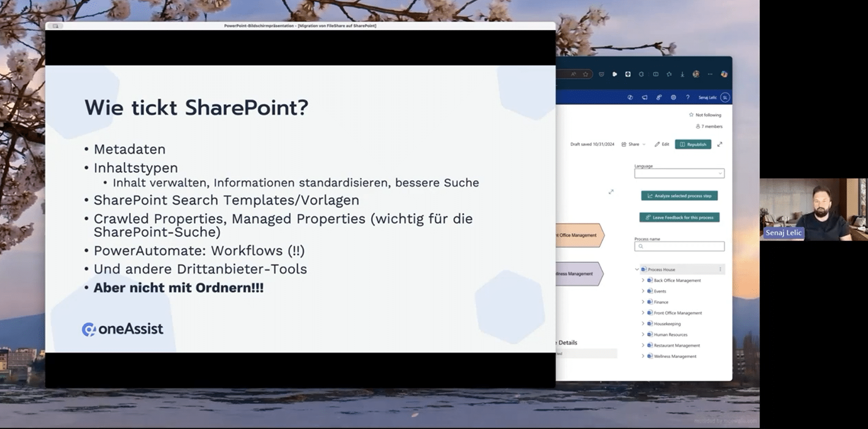The image size is (868, 429).
Task: Click the expand diagram arrows icon
Action: point(611,192)
